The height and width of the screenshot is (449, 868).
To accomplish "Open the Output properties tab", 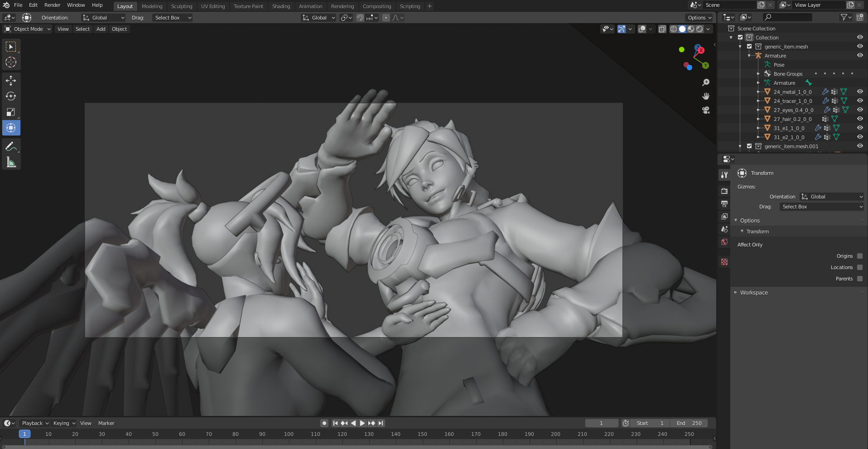I will point(724,204).
